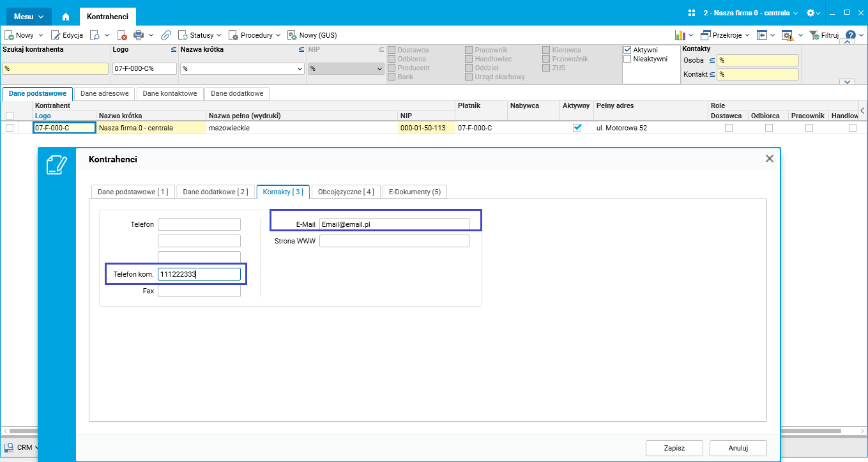The width and height of the screenshot is (868, 462).
Task: Click the Filtruj funnel icon
Action: (814, 35)
